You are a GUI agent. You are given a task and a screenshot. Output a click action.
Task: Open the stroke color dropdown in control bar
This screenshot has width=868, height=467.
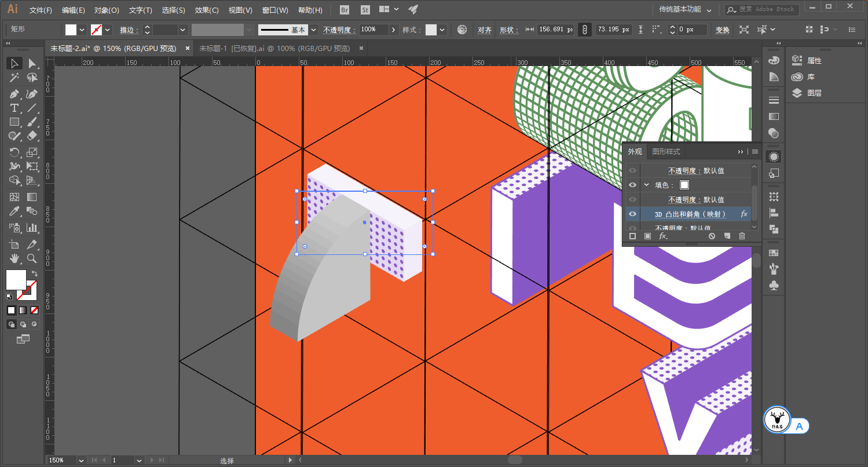pyautogui.click(x=108, y=30)
